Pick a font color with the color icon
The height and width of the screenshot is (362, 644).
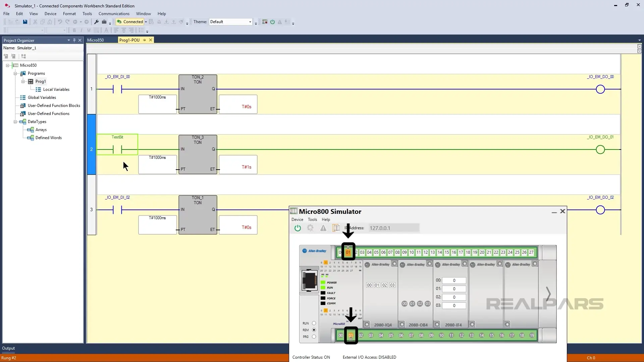106,30
